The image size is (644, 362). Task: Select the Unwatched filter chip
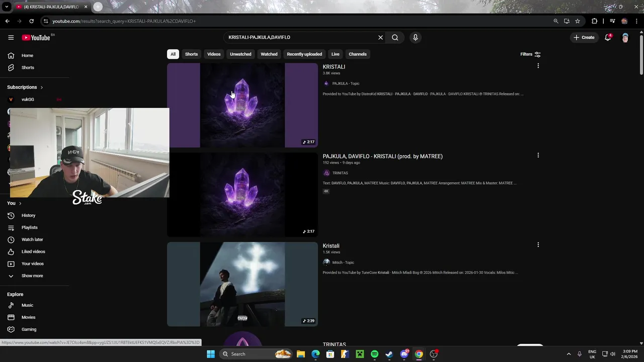click(240, 54)
